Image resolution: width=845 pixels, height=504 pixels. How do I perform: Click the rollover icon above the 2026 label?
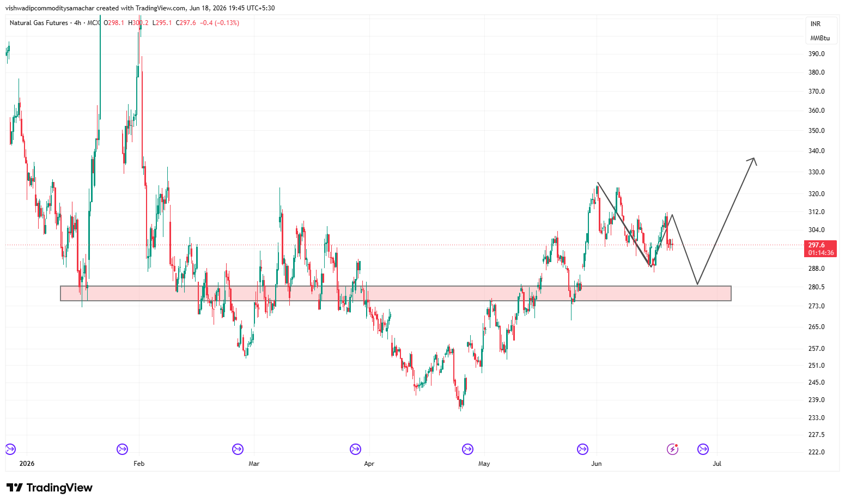(x=10, y=450)
